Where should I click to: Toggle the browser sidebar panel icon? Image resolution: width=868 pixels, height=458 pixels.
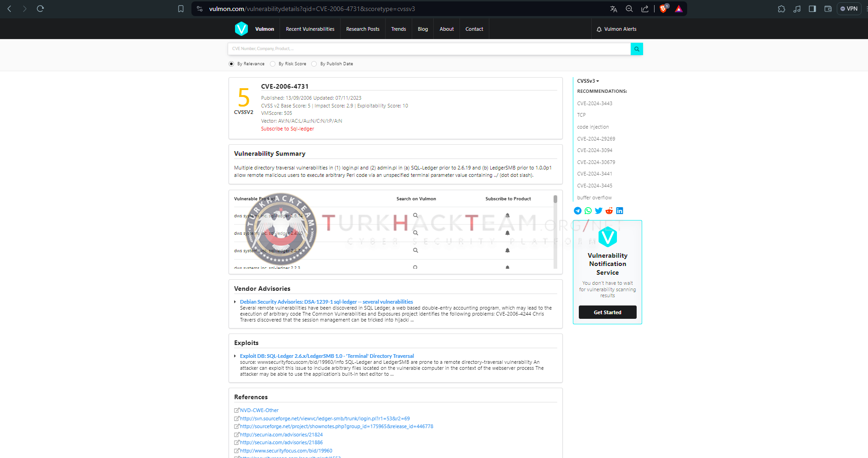click(812, 9)
